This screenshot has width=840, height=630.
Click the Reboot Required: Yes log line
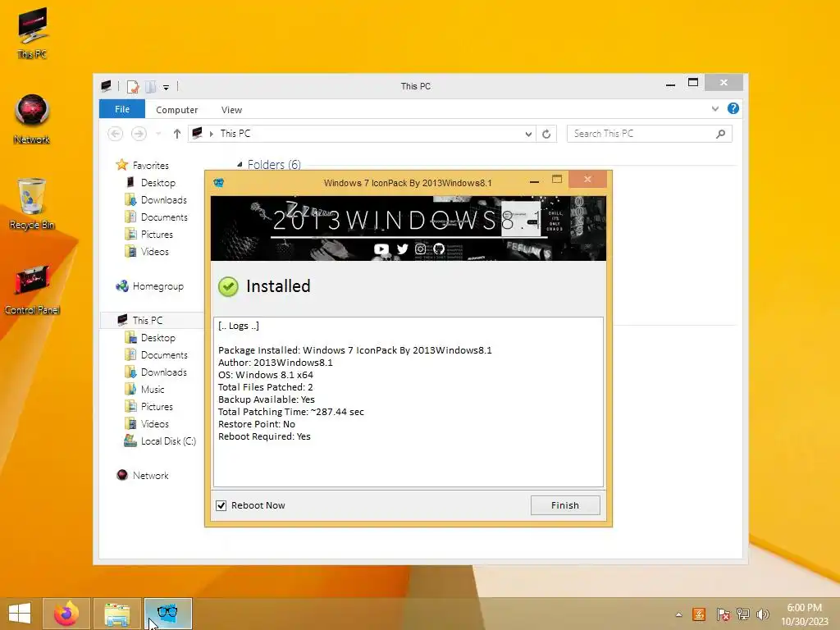point(264,436)
